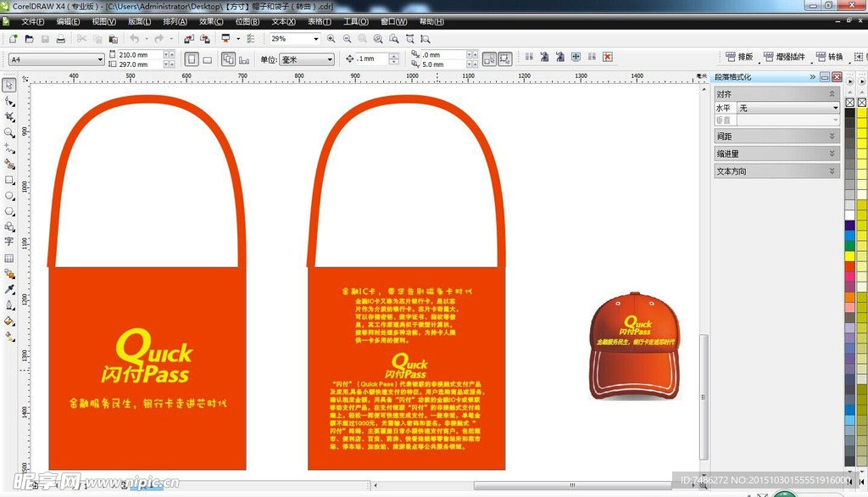Screen dimensions: 868x497
Task: Select the Pick tool in the toolbox
Action: click(x=9, y=85)
